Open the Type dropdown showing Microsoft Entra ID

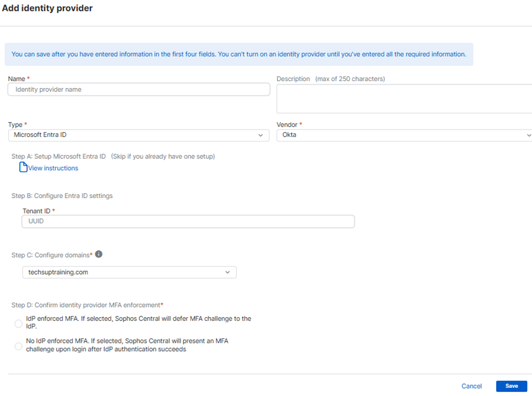(138, 135)
